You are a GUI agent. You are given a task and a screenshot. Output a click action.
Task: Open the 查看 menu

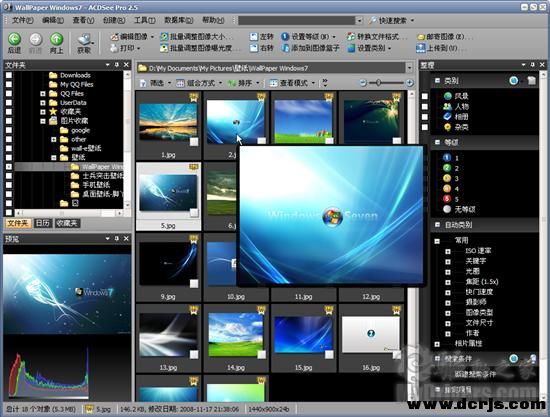tap(83, 20)
